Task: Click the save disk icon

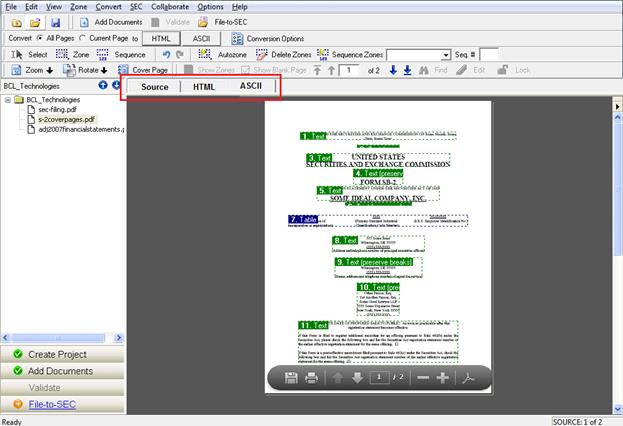Action: tap(56, 23)
